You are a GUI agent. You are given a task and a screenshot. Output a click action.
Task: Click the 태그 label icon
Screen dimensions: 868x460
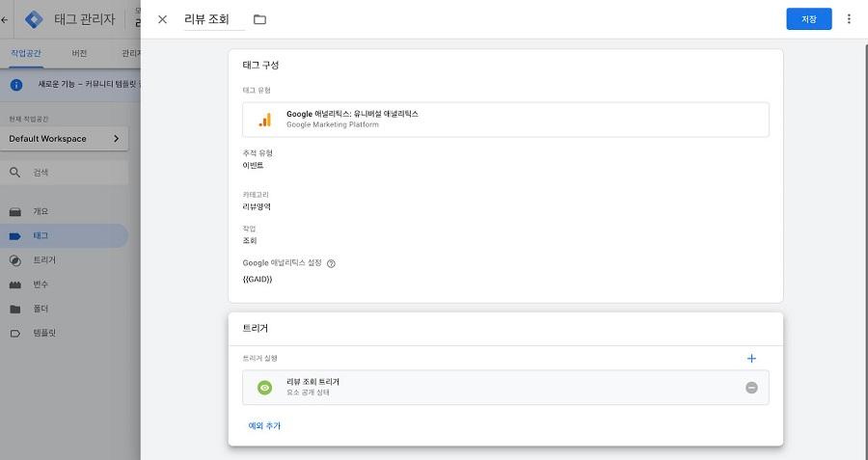(14, 236)
